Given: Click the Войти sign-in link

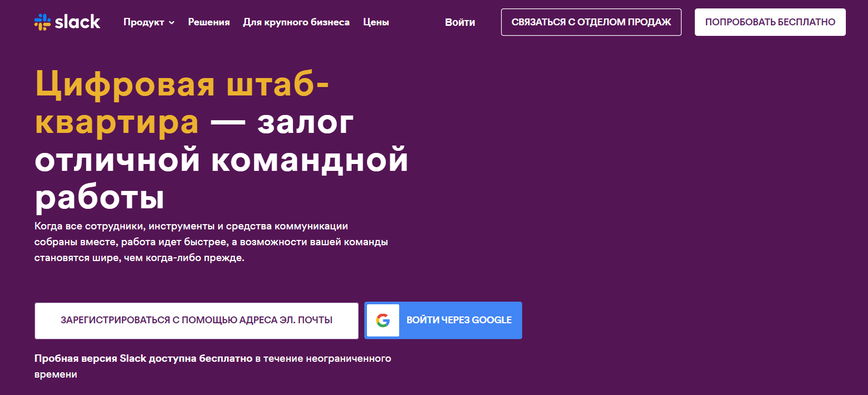Looking at the screenshot, I should 460,22.
